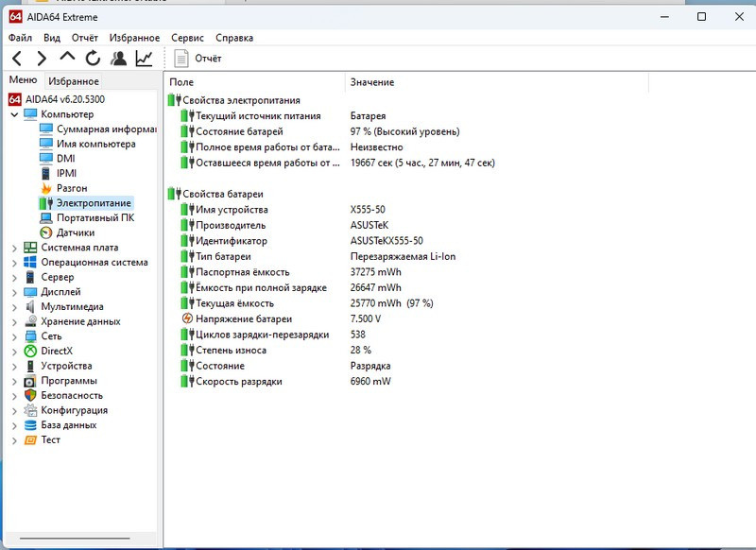
Task: Select the Разгон flame icon
Action: point(46,188)
